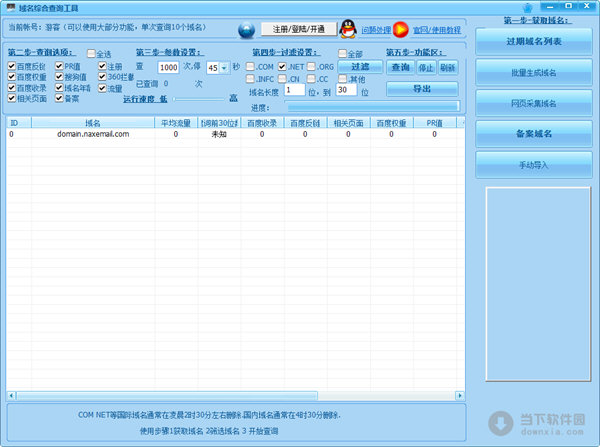The width and height of the screenshot is (600, 447).
Task: Click the scrollbar right arrow
Action: (460, 395)
